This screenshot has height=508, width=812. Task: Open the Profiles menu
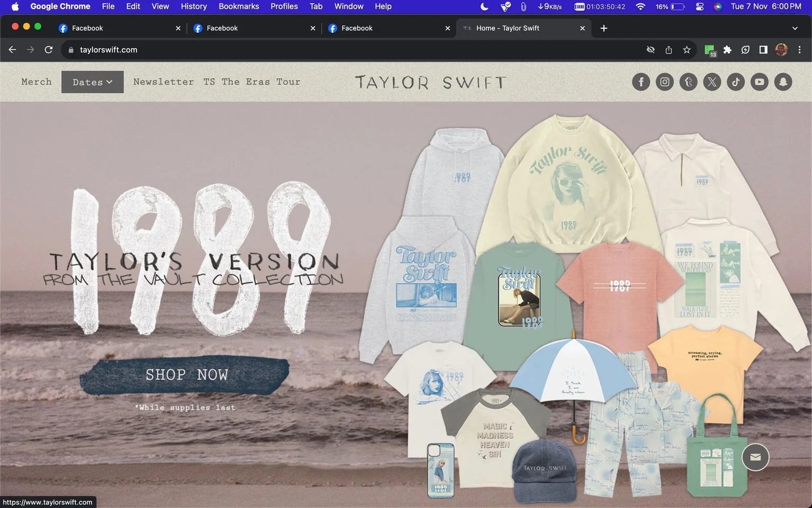pyautogui.click(x=284, y=6)
